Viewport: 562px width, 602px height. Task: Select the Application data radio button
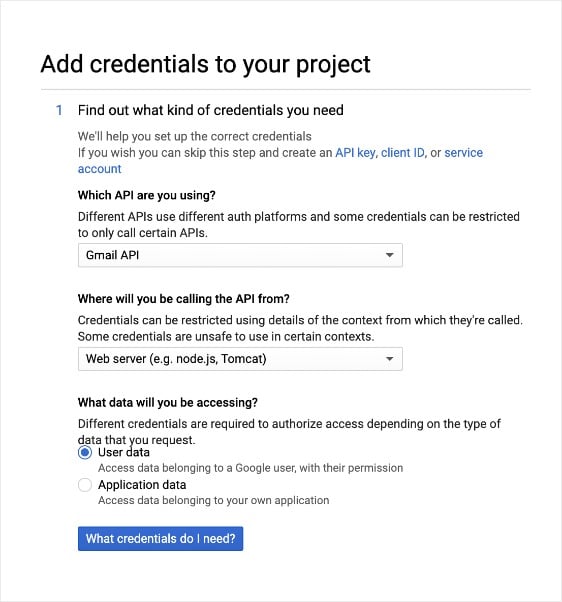(85, 485)
